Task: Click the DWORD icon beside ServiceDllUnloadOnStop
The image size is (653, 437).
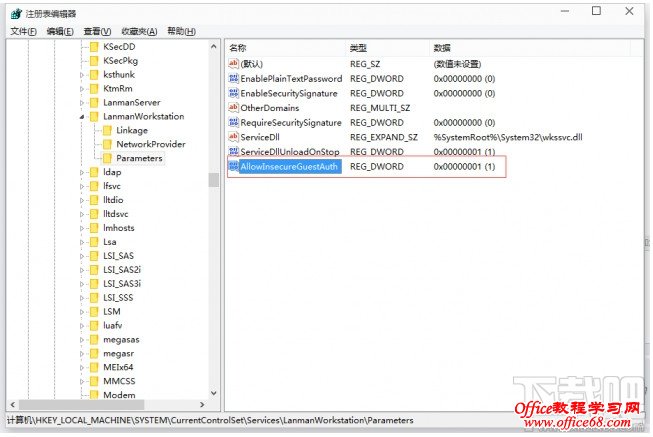Action: pyautogui.click(x=233, y=151)
